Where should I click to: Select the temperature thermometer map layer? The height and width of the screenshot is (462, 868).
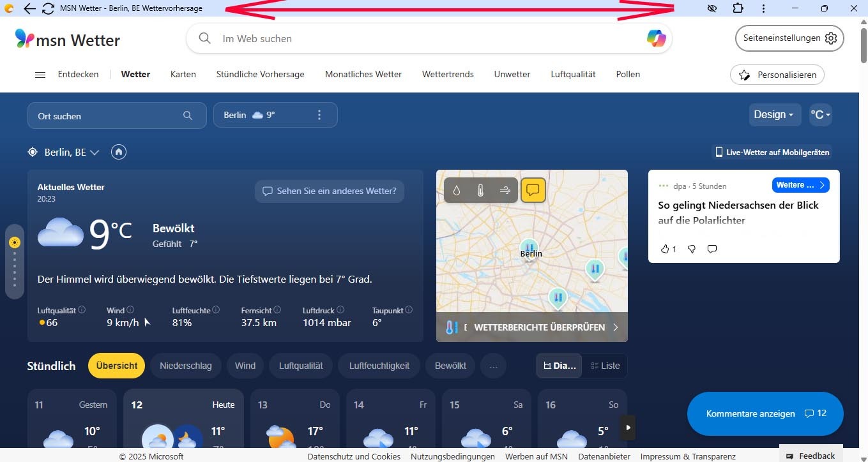point(480,190)
